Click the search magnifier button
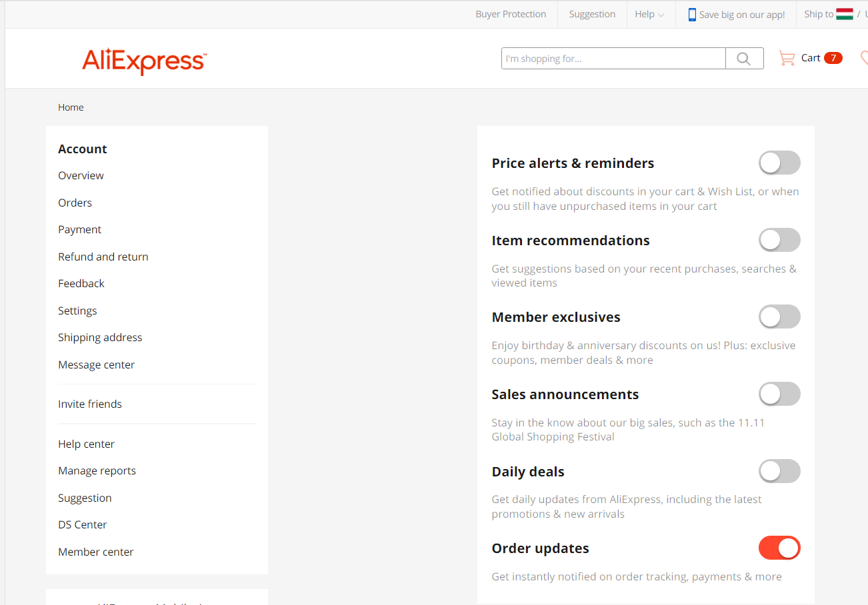The image size is (868, 605). 744,59
